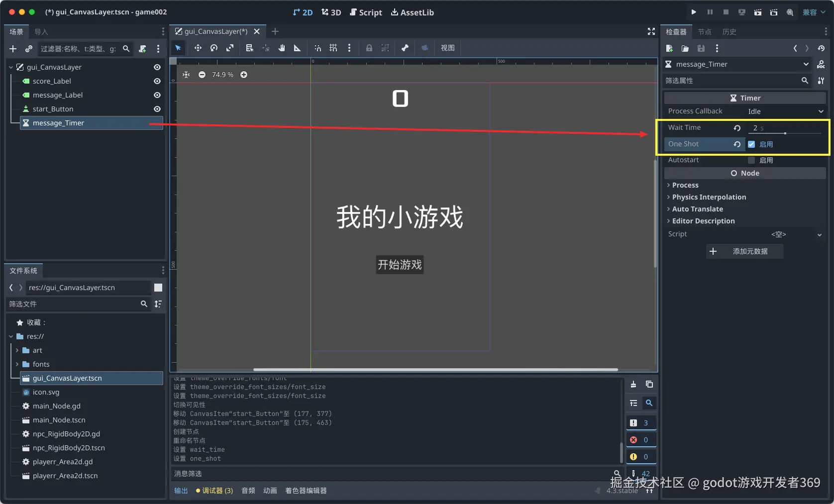The width and height of the screenshot is (834, 504).
Task: Open the 音频 bottom panel
Action: (248, 491)
